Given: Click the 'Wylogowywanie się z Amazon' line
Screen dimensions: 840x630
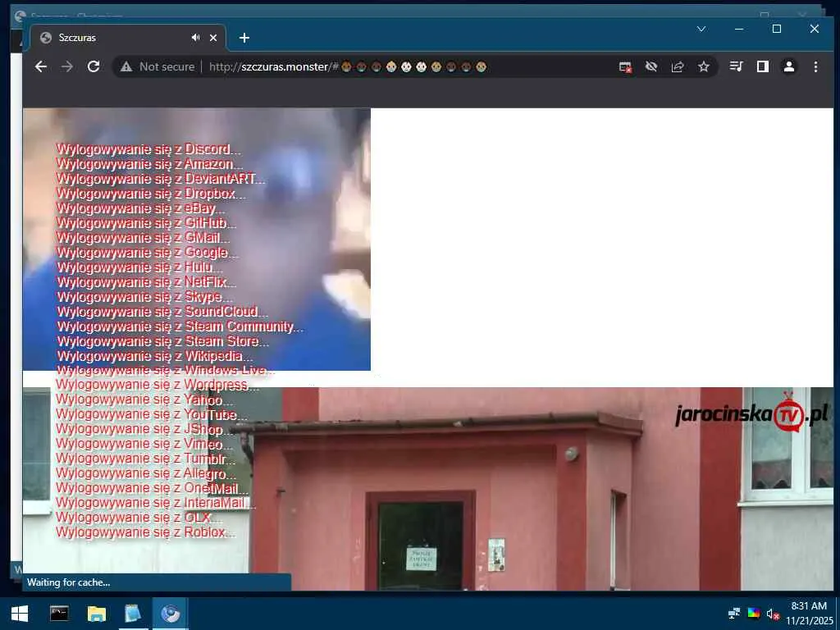Looking at the screenshot, I should coord(149,164).
